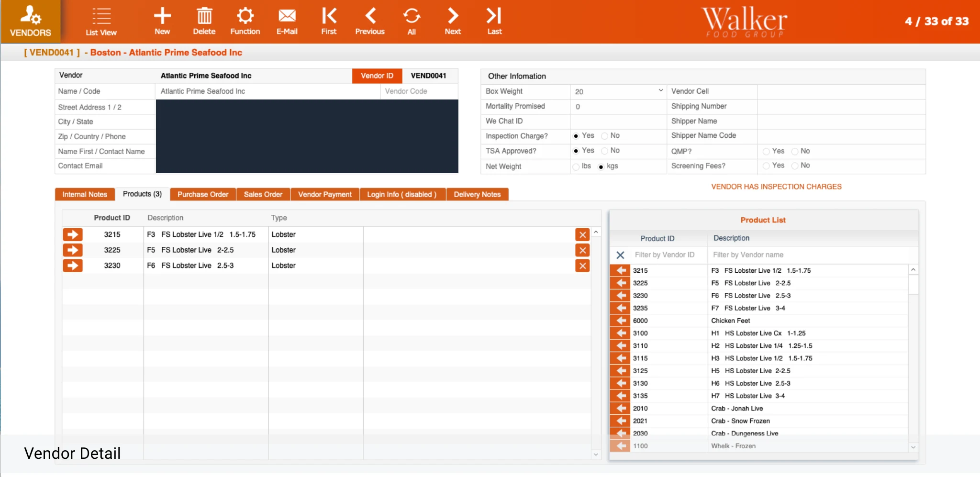This screenshot has width=980, height=477.
Task: Open the Vendors module icon
Action: [x=31, y=21]
